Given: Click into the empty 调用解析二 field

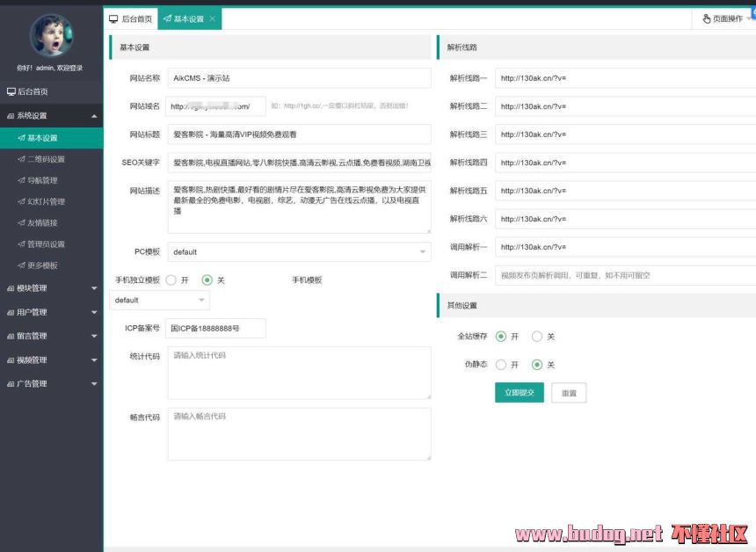Looking at the screenshot, I should (x=625, y=275).
